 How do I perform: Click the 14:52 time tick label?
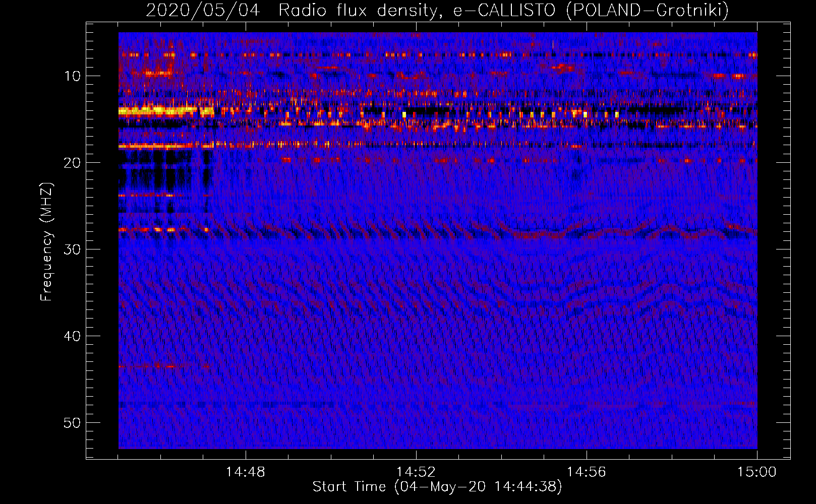416,472
